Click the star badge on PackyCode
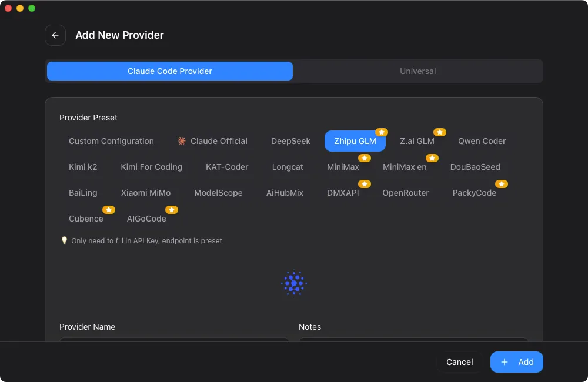 502,184
